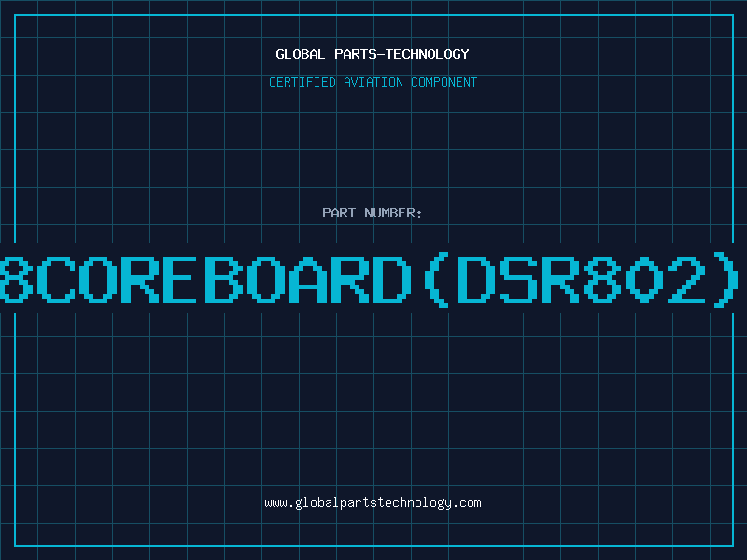
Task: Click the word COMPONENT in subtitle
Action: click(x=444, y=82)
